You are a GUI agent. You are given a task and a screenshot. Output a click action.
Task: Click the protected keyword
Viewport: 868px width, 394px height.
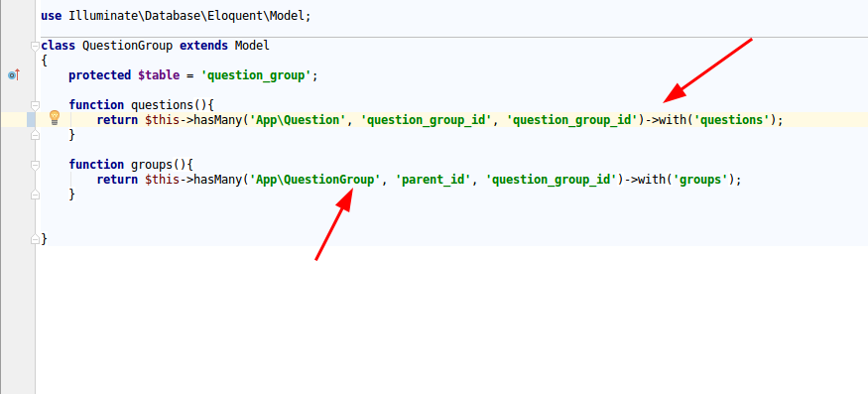click(99, 75)
